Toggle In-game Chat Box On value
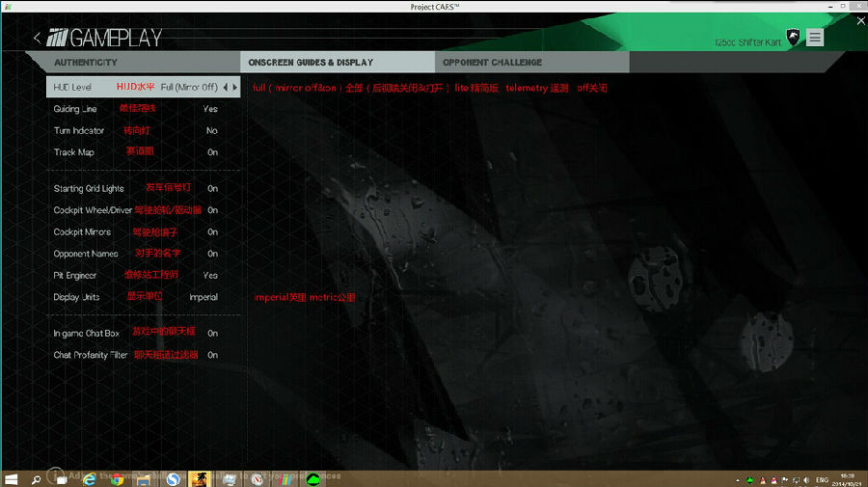 click(x=212, y=333)
